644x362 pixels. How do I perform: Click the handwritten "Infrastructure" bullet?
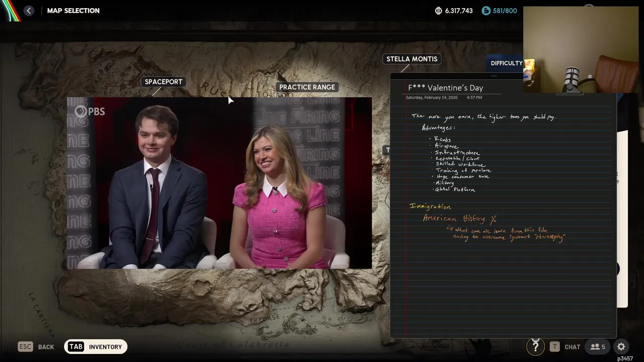[x=457, y=152]
